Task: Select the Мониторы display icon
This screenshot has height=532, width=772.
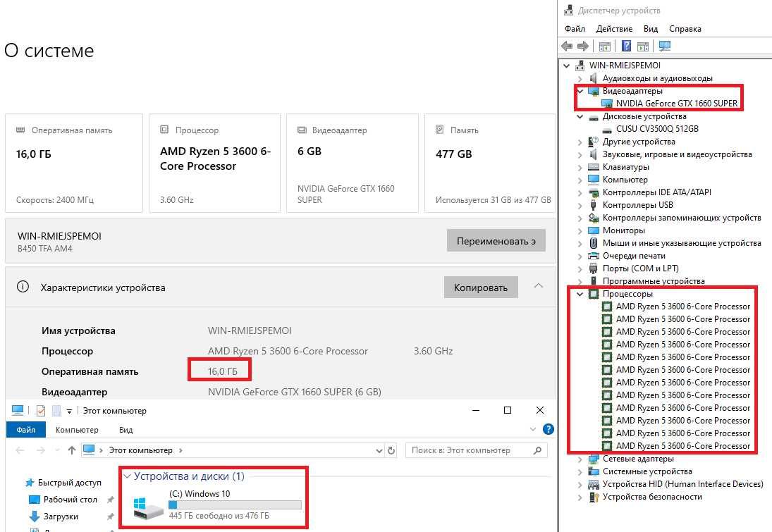Action: [594, 230]
